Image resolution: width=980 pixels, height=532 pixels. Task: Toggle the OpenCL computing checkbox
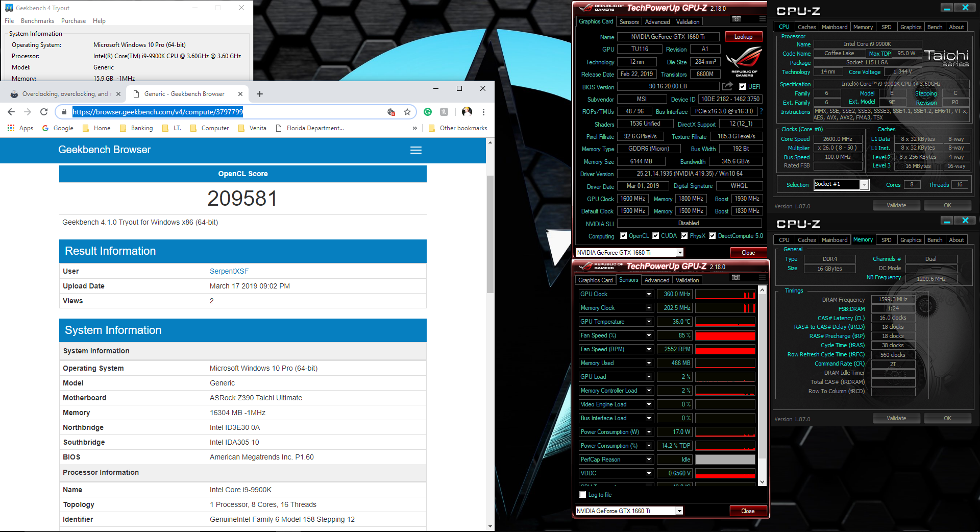pos(623,236)
